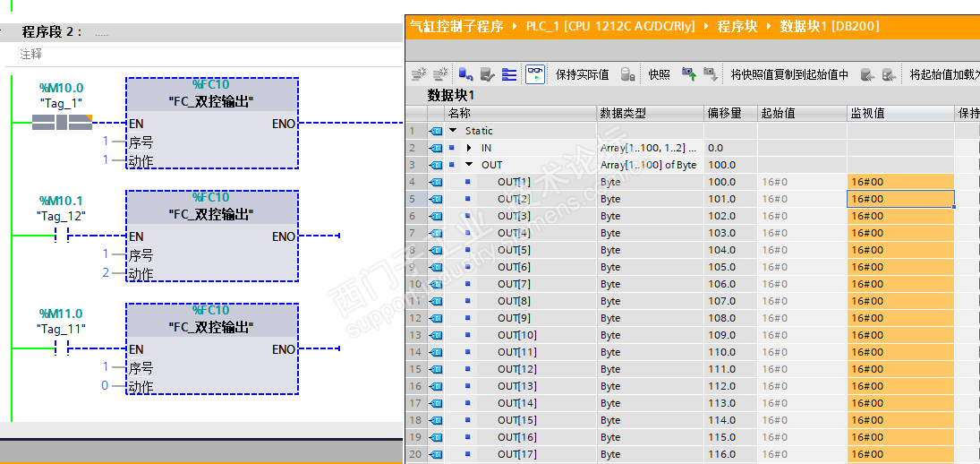Click the 快照 snapshot button
This screenshot has width=980, height=464.
click(659, 74)
